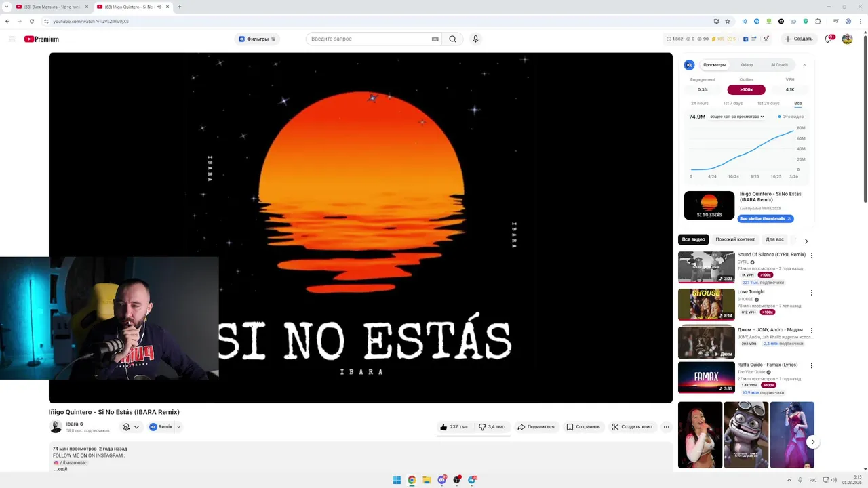Viewport: 868px width, 488px height.
Task: Like the video with thumbs up
Action: [x=454, y=427]
